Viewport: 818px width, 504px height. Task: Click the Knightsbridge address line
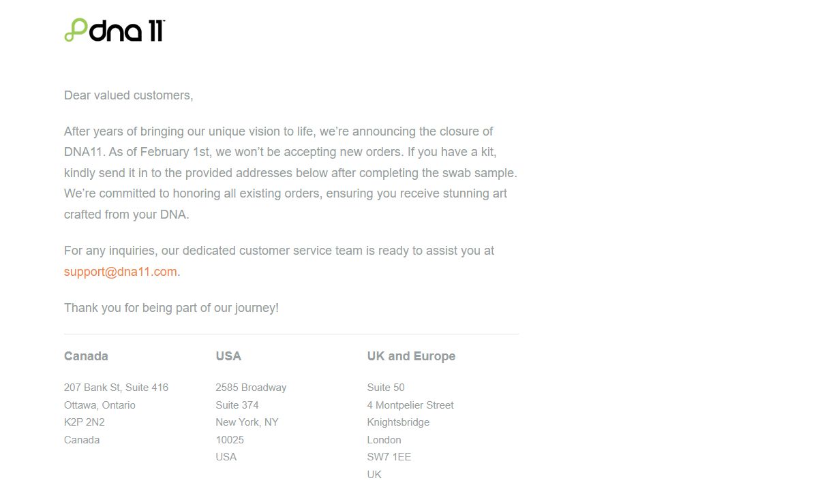point(398,422)
